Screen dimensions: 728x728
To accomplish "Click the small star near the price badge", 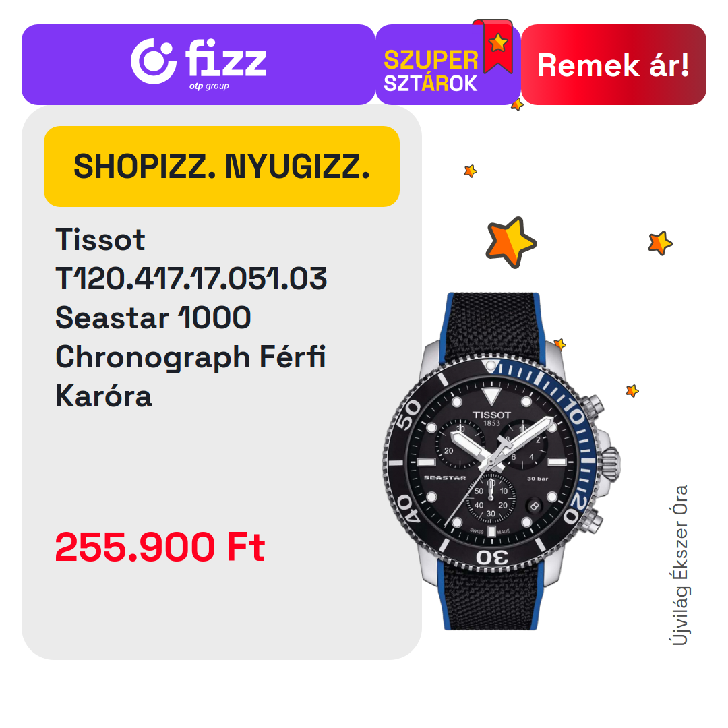I will 517,104.
